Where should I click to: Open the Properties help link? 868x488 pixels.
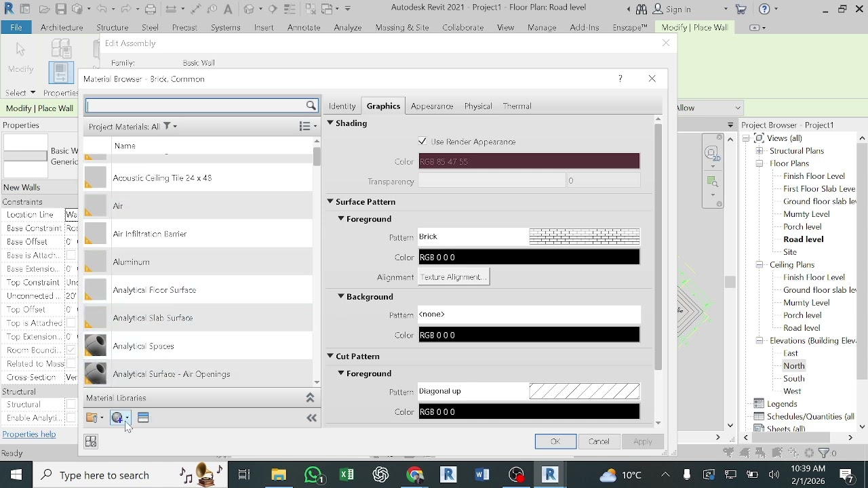click(29, 434)
